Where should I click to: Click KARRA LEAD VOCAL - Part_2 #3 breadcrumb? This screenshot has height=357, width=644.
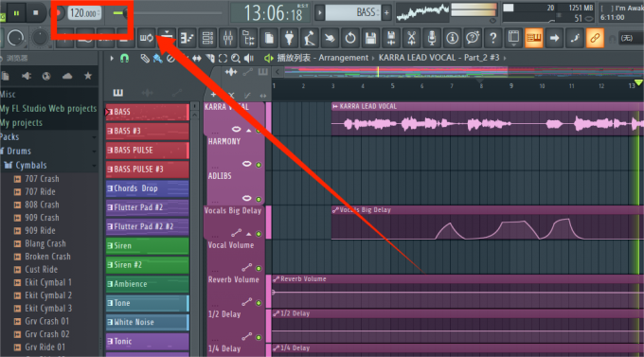pos(438,58)
